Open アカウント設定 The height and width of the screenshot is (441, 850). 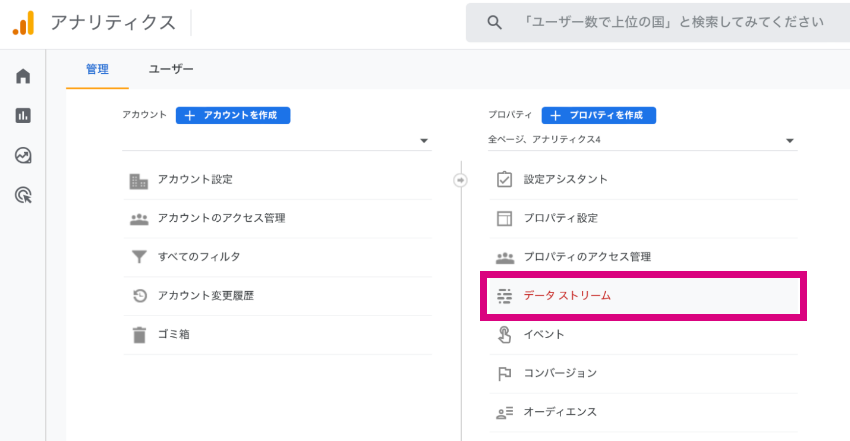(x=278, y=180)
